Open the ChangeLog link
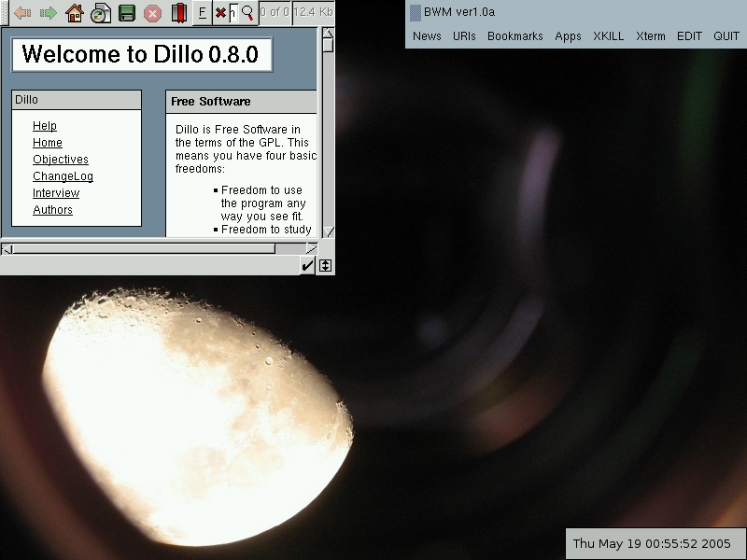 (x=63, y=176)
